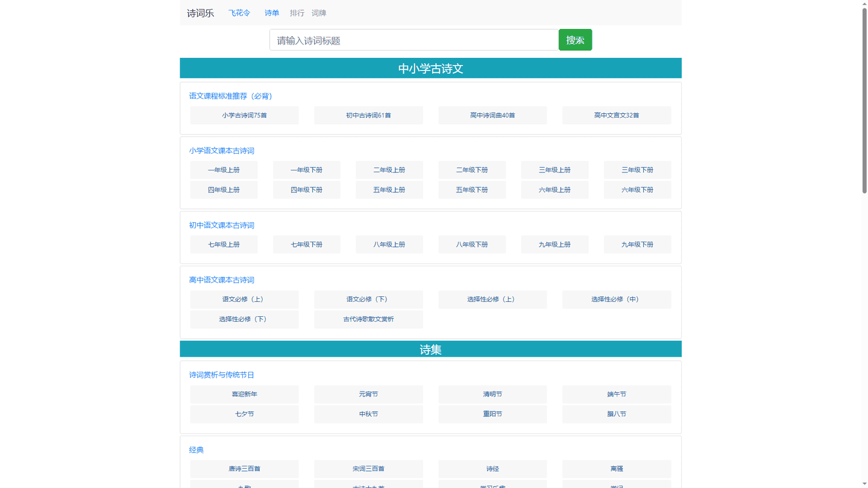This screenshot has height=488, width=868.
Task: Select 二年级下册
Action: [472, 170]
